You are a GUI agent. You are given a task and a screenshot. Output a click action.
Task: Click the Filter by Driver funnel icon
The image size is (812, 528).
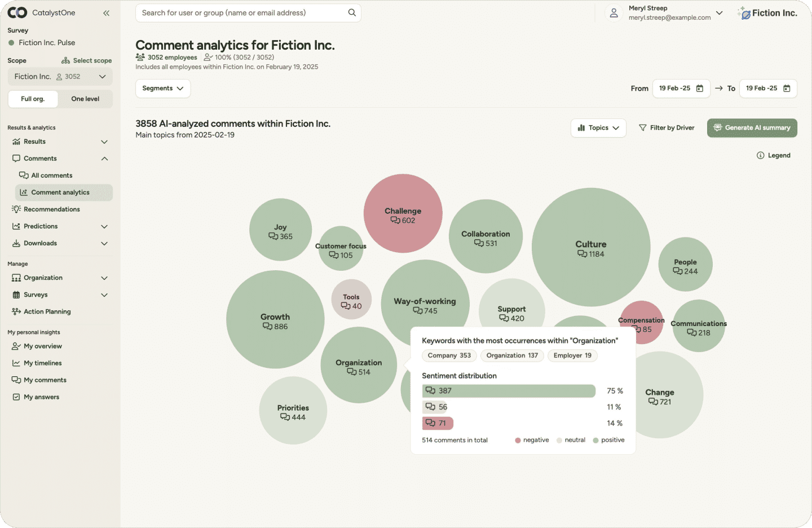click(642, 128)
